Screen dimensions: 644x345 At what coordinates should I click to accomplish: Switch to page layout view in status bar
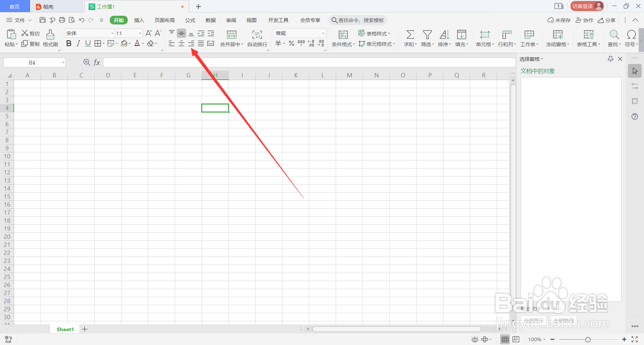(516, 339)
